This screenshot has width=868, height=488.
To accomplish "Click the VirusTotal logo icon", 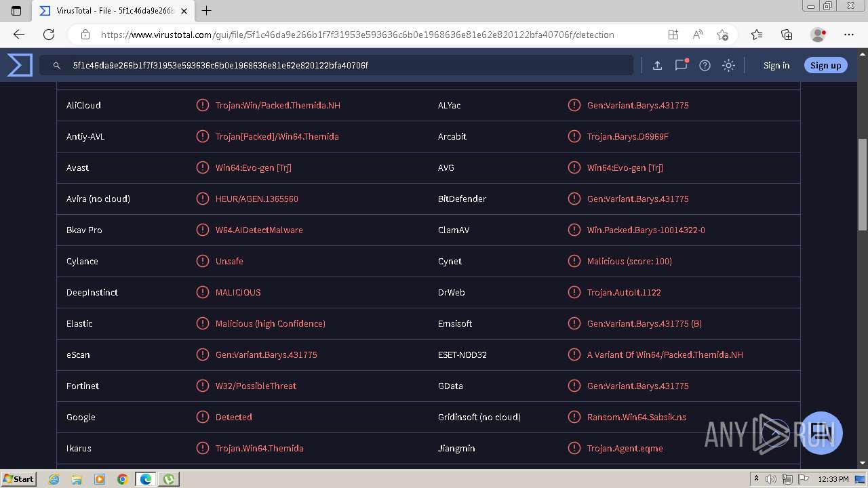I will (20, 65).
